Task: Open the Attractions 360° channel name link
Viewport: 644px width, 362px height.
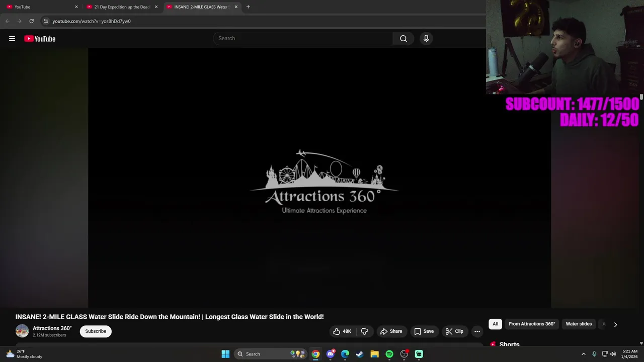Action: pyautogui.click(x=52, y=328)
